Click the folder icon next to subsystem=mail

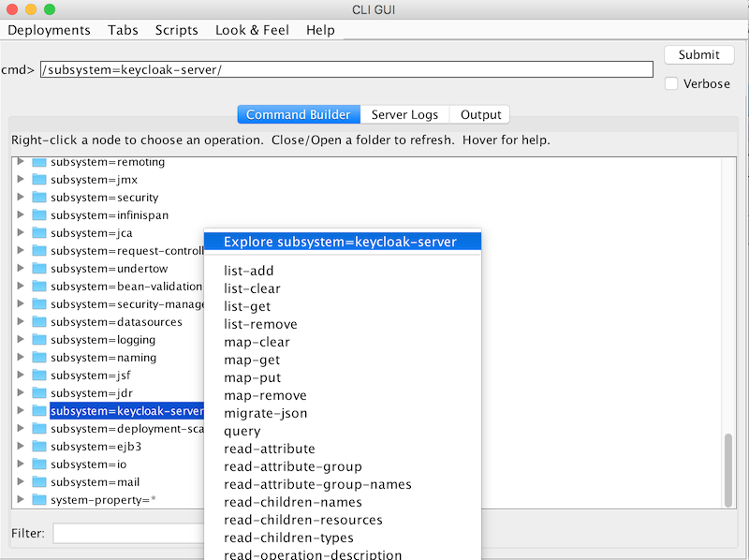(x=39, y=482)
